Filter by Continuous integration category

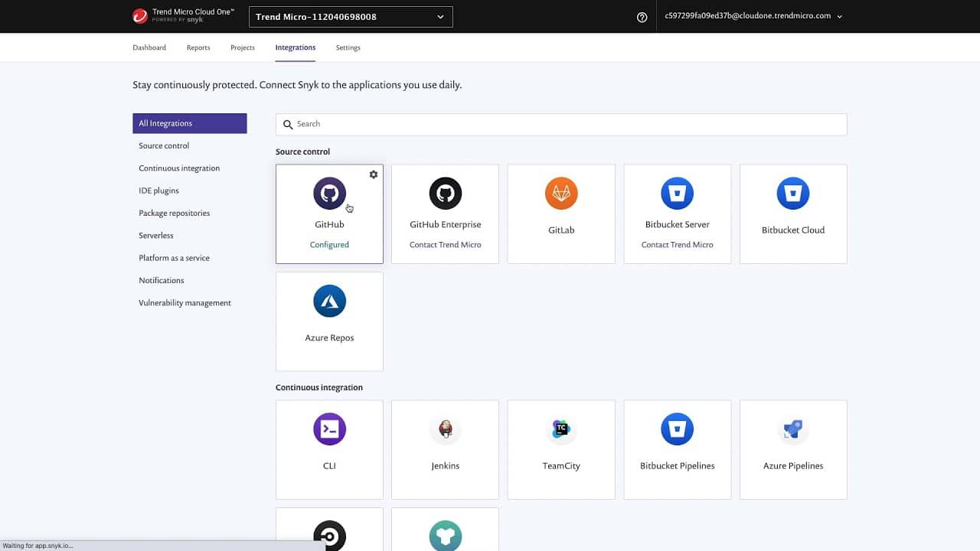[x=179, y=168]
